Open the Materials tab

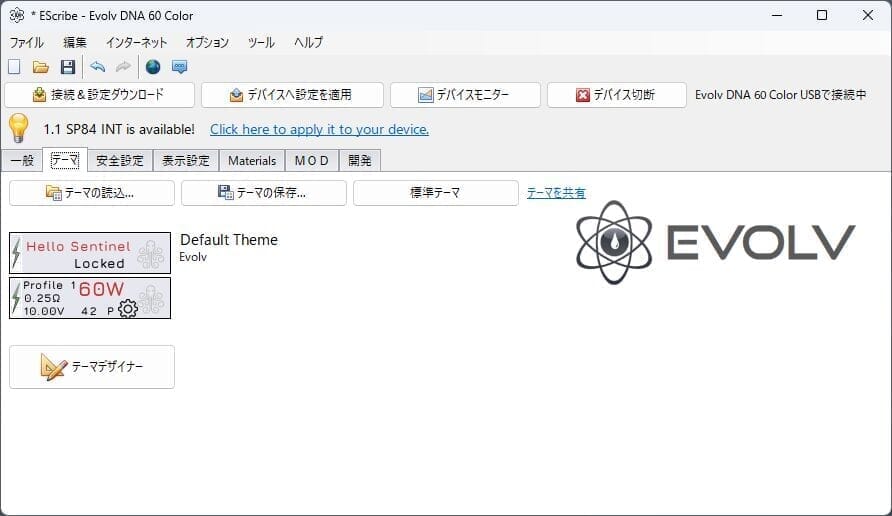[x=252, y=161]
